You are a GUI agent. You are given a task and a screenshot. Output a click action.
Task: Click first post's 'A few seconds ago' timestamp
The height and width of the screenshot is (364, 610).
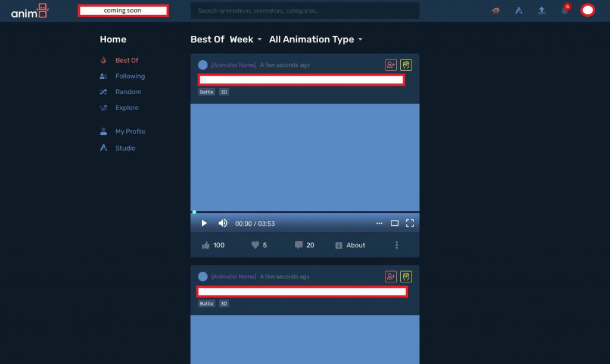click(x=285, y=65)
